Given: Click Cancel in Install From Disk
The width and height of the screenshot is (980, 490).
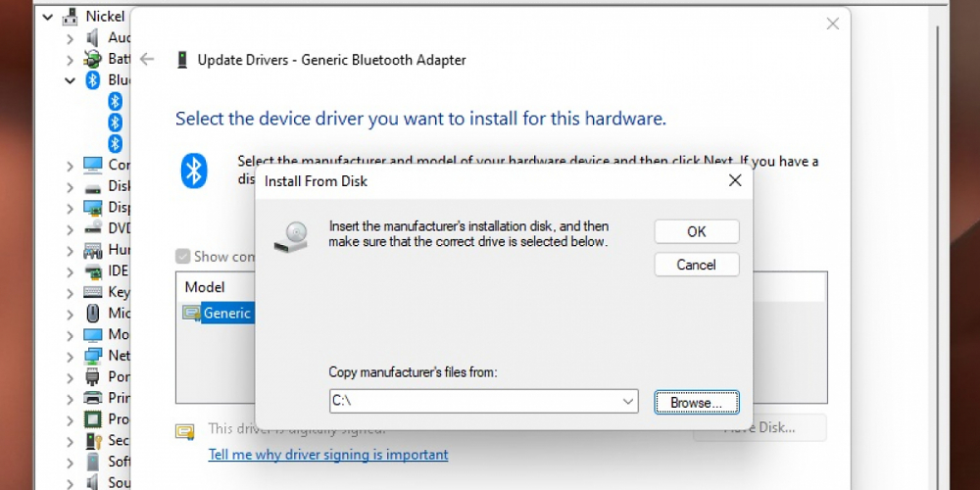Looking at the screenshot, I should click(696, 265).
